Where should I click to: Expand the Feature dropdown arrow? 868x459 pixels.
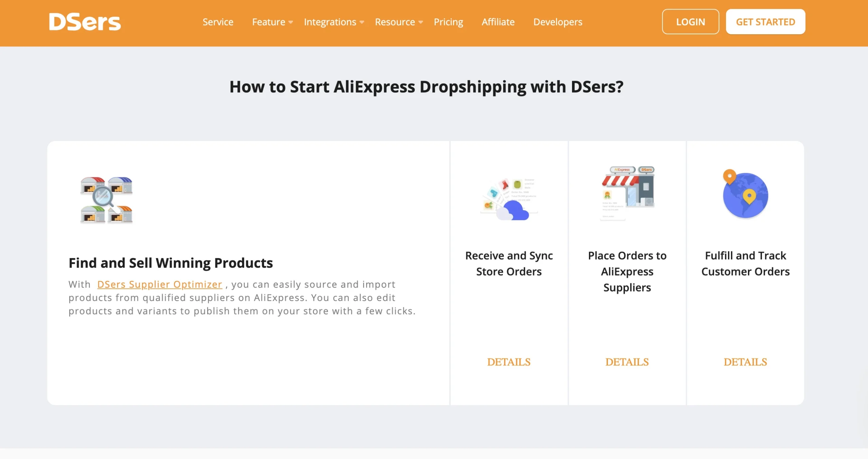point(291,22)
